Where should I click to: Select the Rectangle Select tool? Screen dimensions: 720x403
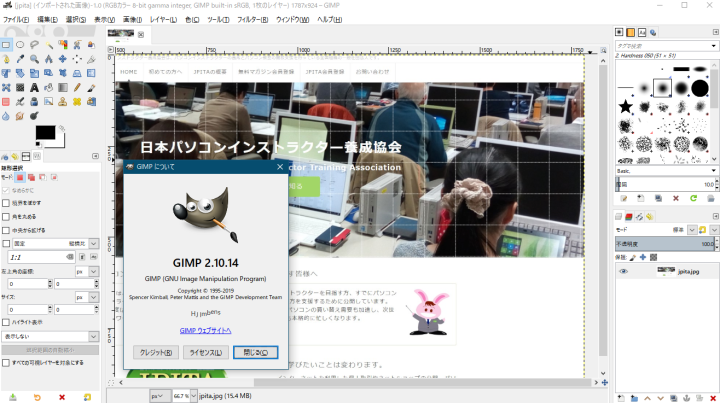pos(6,45)
